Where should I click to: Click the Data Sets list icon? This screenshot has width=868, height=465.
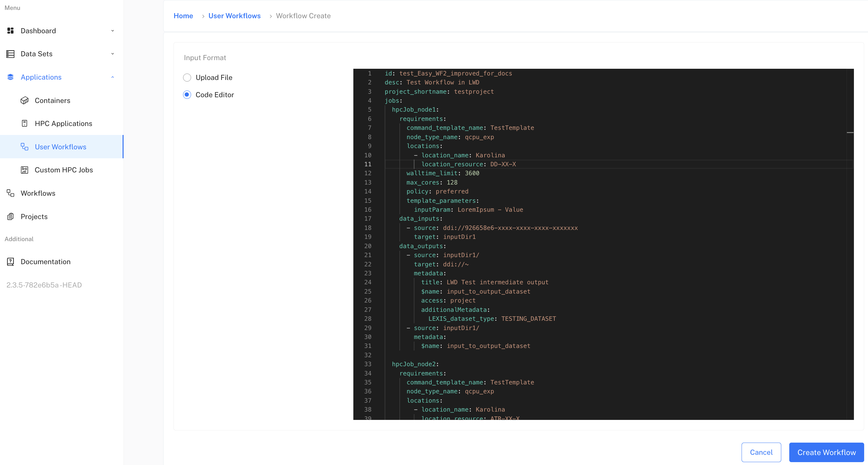(11, 54)
